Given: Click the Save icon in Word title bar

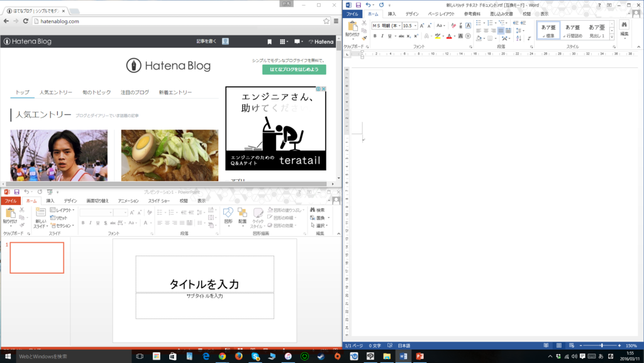Looking at the screenshot, I should click(358, 5).
